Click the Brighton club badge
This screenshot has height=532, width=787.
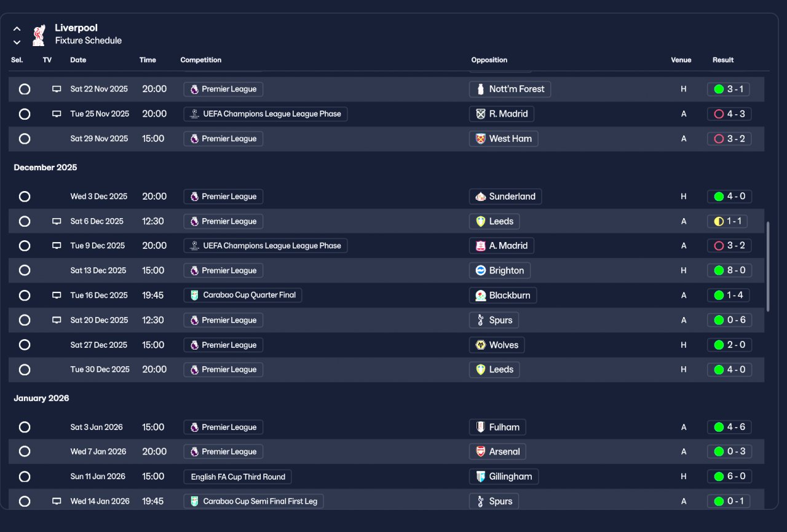tap(481, 270)
